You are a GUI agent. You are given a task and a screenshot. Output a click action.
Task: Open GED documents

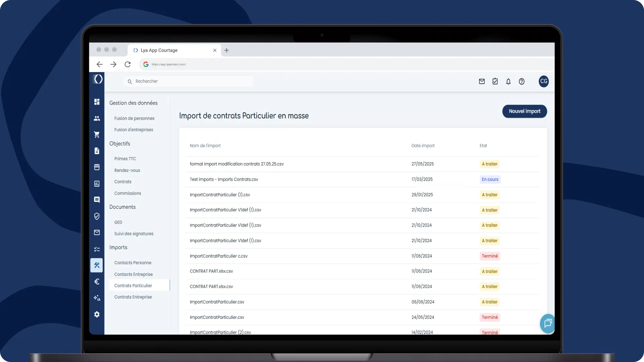tap(118, 222)
